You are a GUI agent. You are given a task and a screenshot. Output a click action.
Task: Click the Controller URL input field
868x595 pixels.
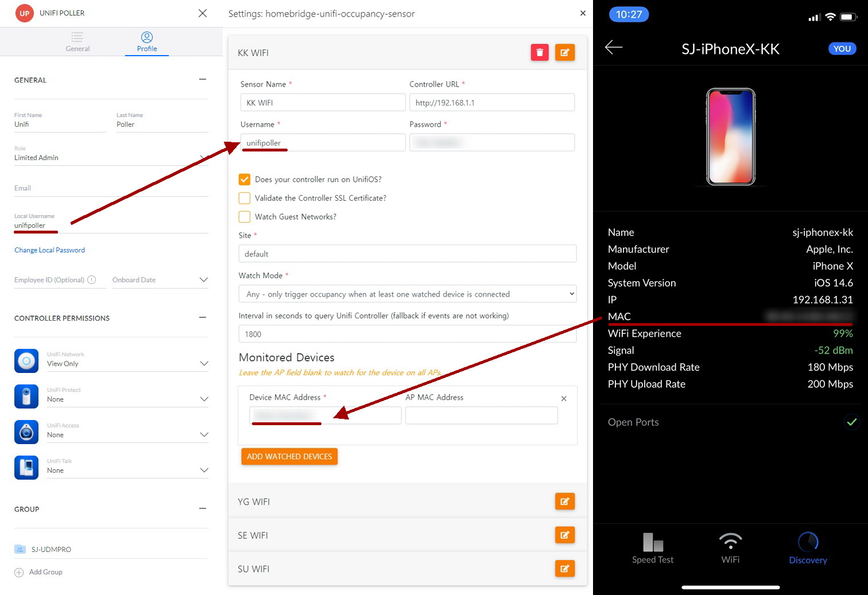492,103
